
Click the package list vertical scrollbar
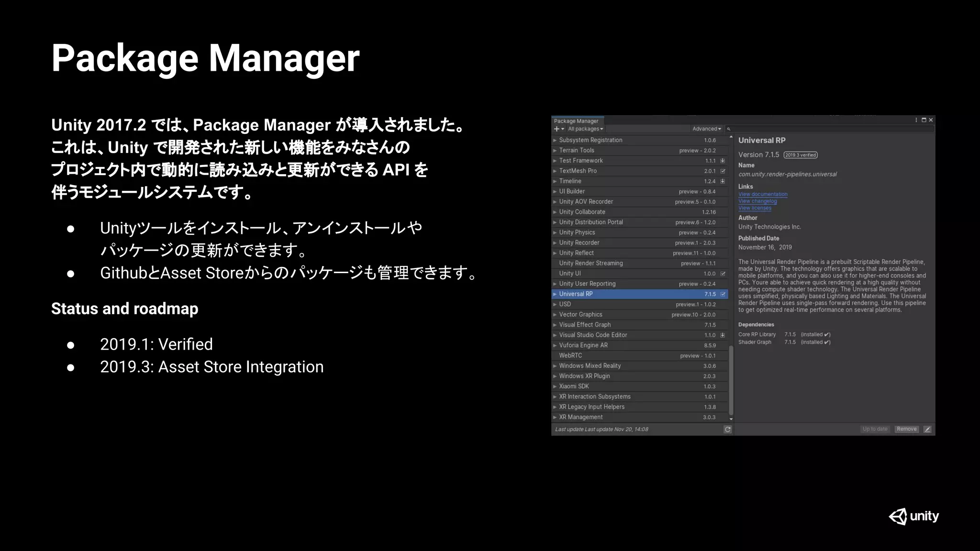click(x=731, y=380)
